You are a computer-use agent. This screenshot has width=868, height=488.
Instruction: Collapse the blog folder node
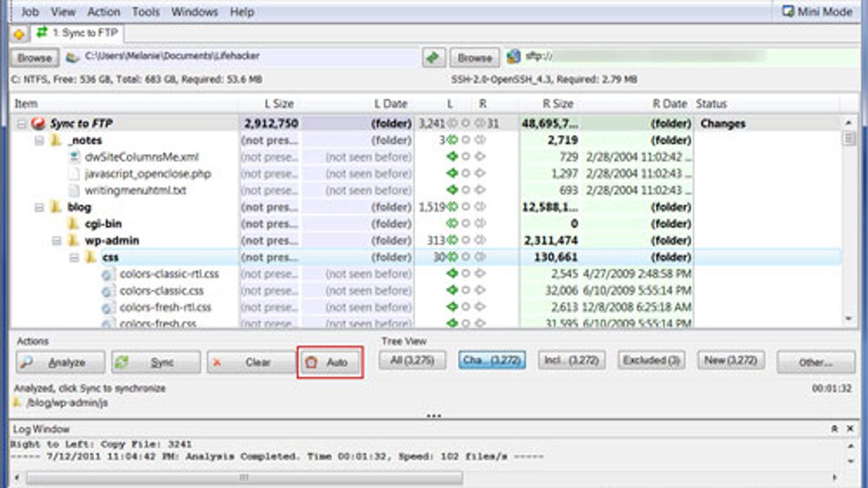(39, 207)
